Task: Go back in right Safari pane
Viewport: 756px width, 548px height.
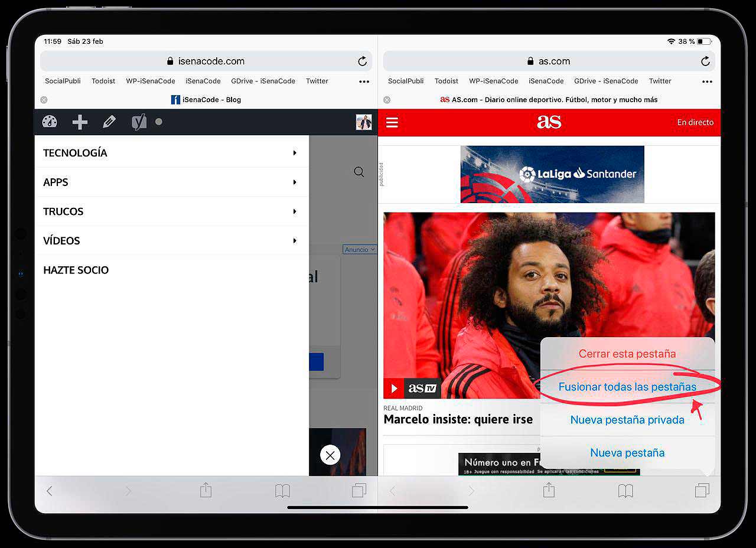Action: point(393,491)
